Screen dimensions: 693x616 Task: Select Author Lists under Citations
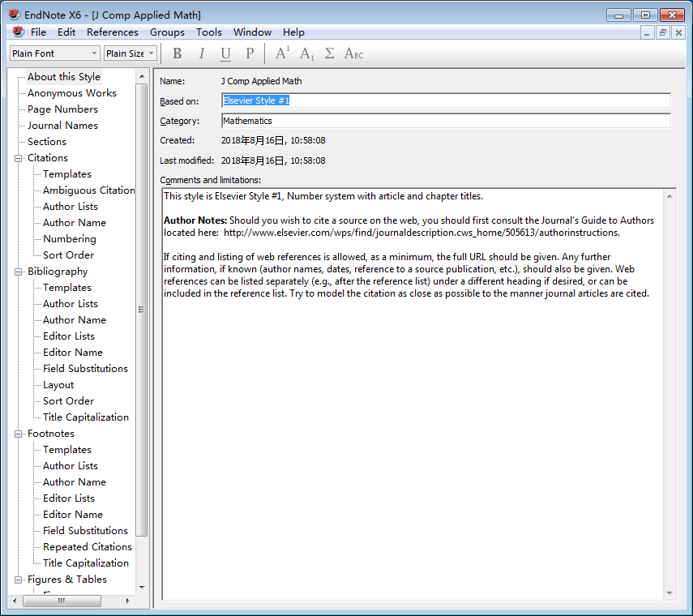[71, 207]
